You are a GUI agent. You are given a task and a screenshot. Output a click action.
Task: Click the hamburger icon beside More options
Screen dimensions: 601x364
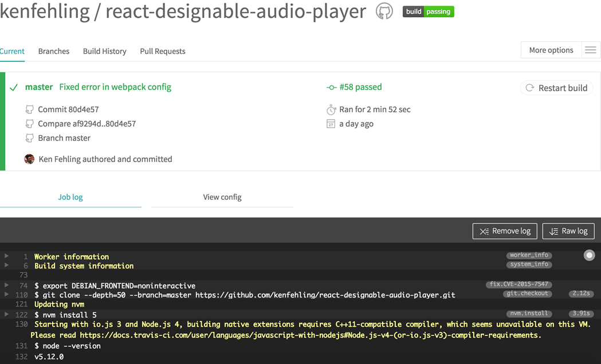(x=590, y=50)
